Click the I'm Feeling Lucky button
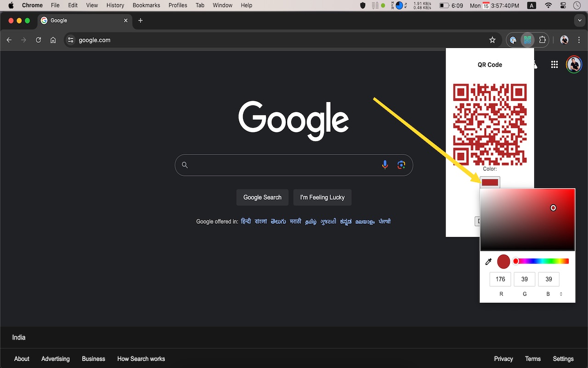The height and width of the screenshot is (368, 588). tap(322, 197)
